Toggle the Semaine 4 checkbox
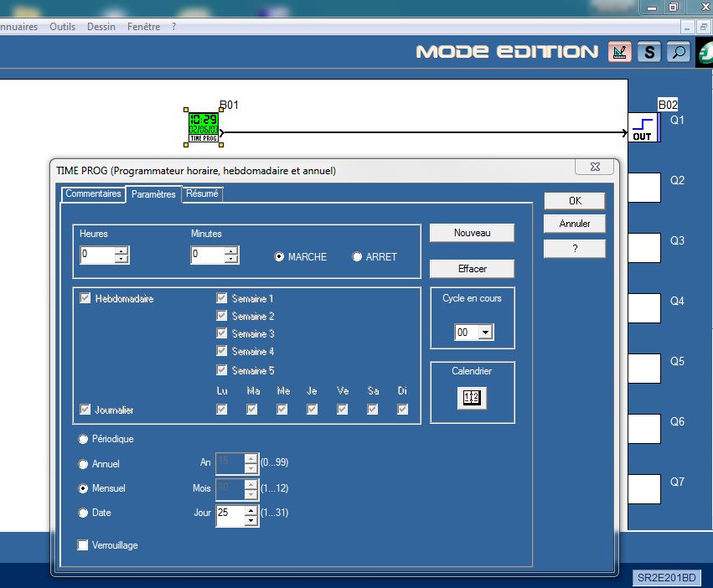Image resolution: width=713 pixels, height=588 pixels. 222,351
